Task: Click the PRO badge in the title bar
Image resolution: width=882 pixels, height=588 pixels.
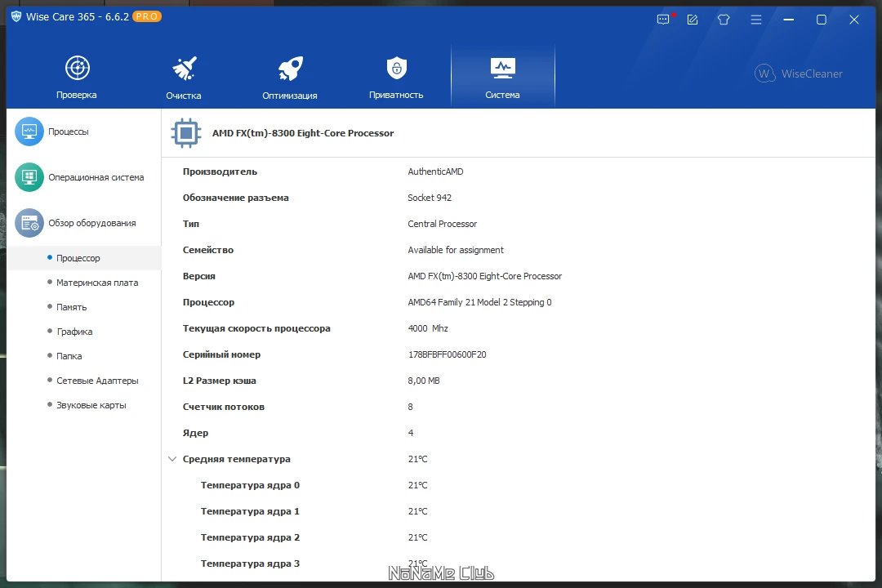Action: 147,16
